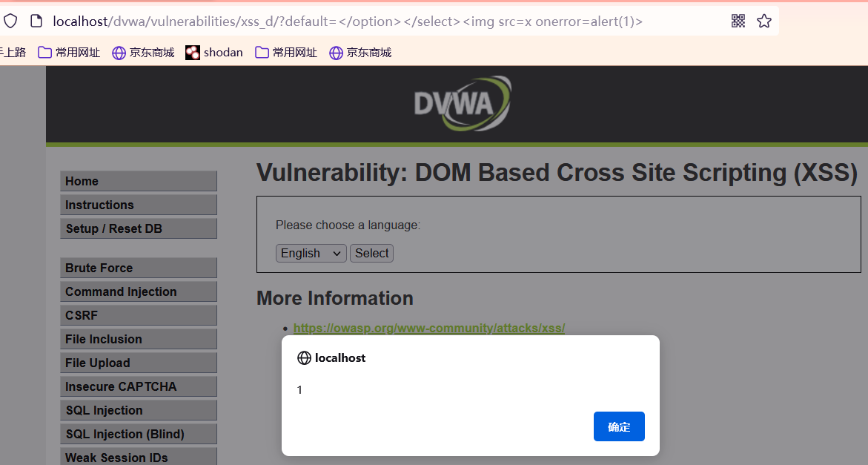Click the page info icon in address bar
This screenshot has width=868, height=465.
[x=36, y=21]
